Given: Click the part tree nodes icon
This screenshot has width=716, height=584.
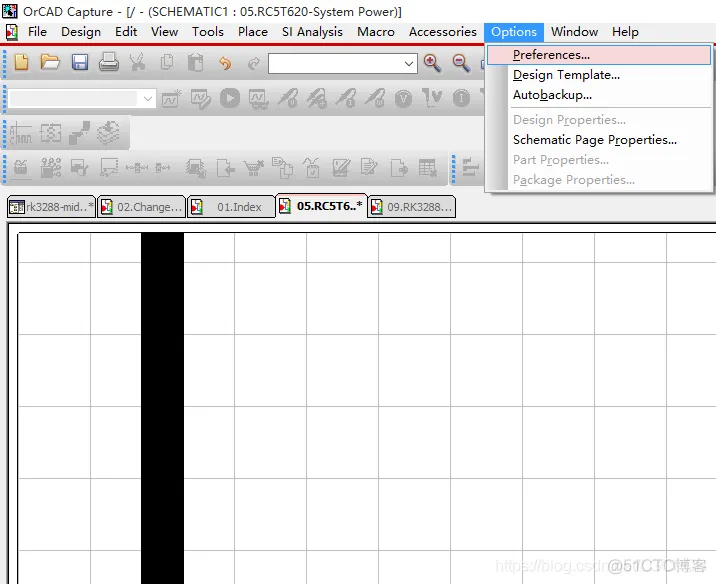Looking at the screenshot, I should (x=51, y=168).
